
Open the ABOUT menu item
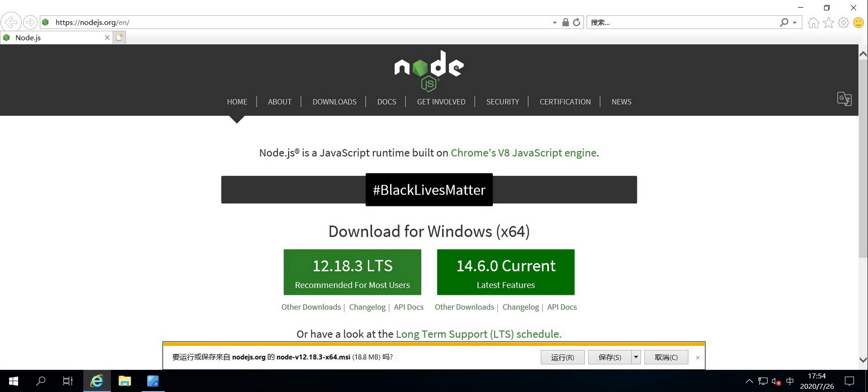pyautogui.click(x=280, y=102)
